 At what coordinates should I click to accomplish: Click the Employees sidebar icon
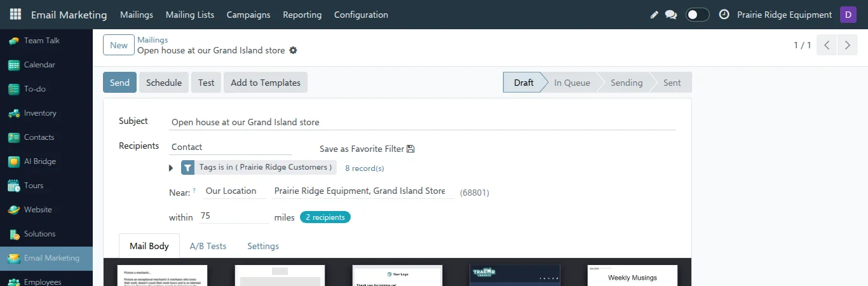pyautogui.click(x=13, y=282)
